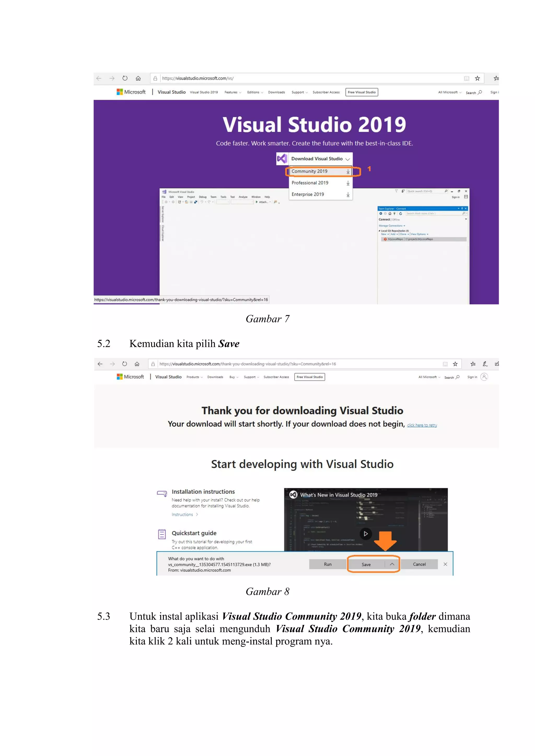Open Subscriber Access in first page navigation
This screenshot has height=756, width=535.
326,92
